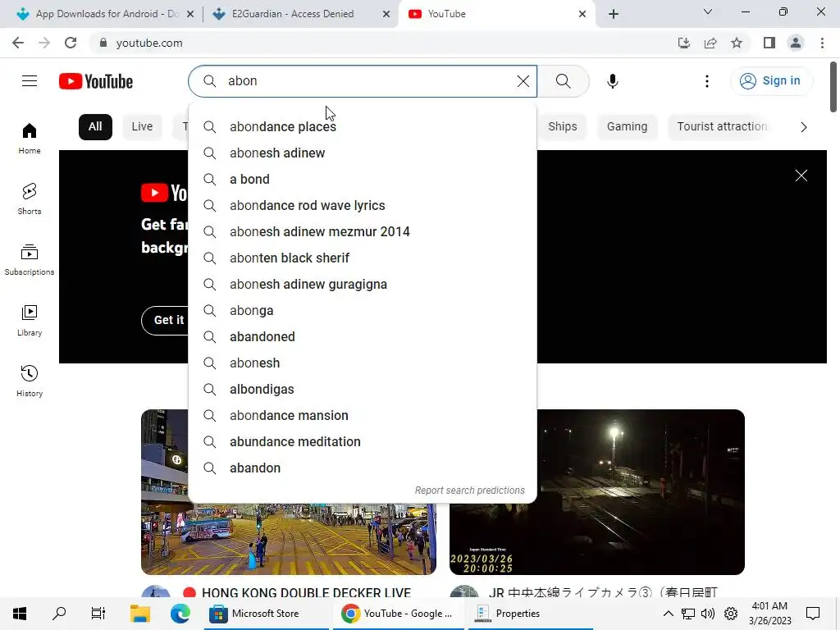Viewport: 840px width, 630px height.
Task: Choose suggestion 'abondance places'
Action: point(363,126)
